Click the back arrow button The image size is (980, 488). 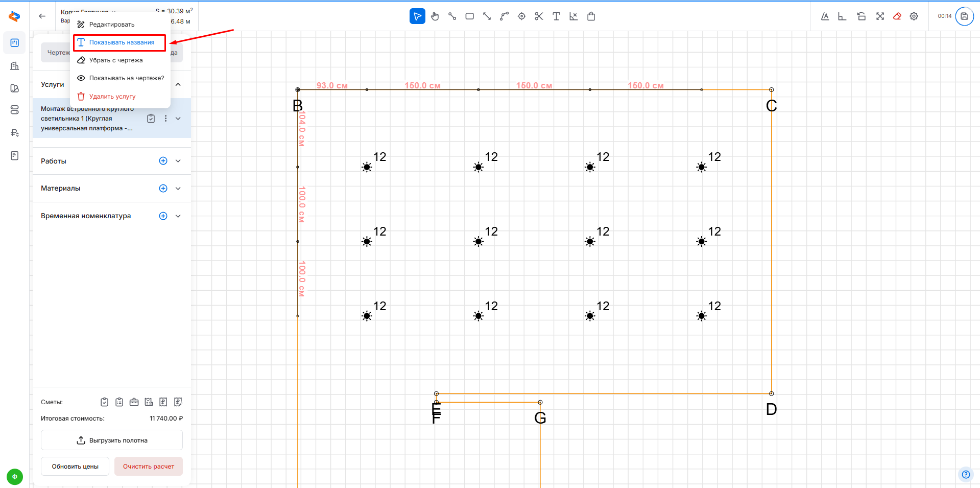pyautogui.click(x=42, y=16)
